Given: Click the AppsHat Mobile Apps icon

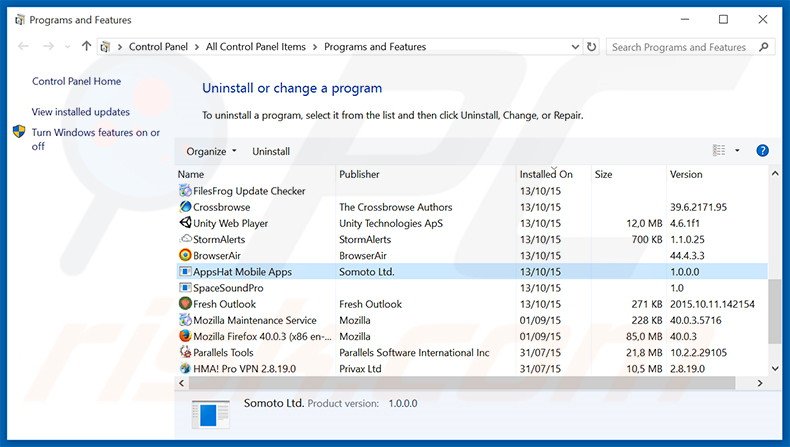Looking at the screenshot, I should (x=185, y=272).
